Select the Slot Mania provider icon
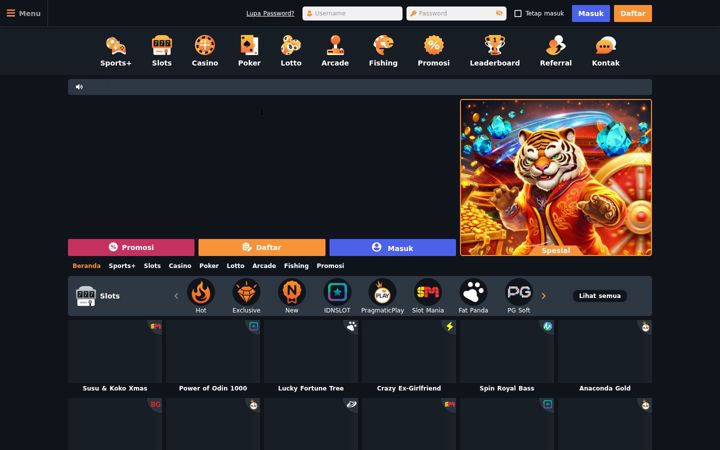Screen dimensions: 720x450 click(x=428, y=292)
